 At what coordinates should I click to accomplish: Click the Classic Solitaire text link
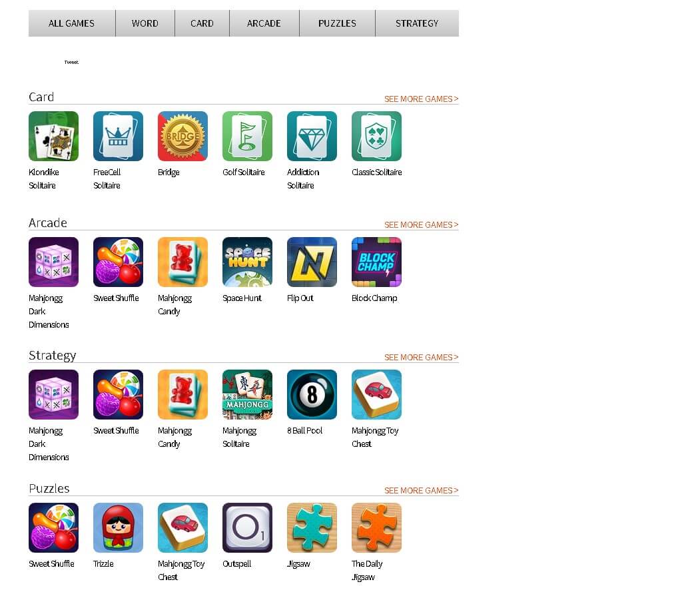[377, 172]
